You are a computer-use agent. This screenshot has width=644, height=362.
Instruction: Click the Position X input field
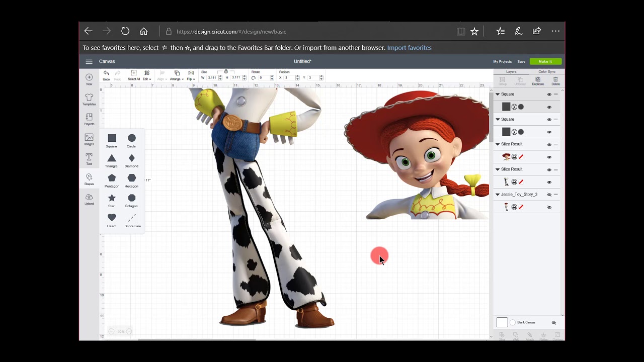click(289, 77)
